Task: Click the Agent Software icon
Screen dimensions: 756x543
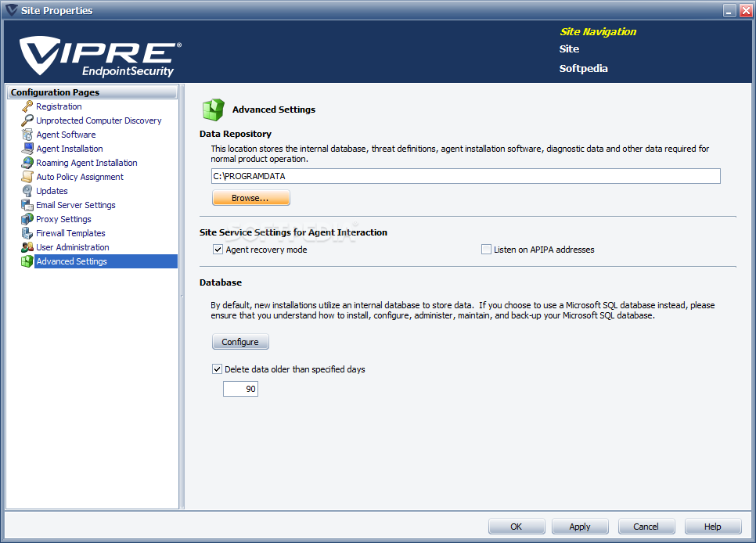Action: (x=27, y=135)
